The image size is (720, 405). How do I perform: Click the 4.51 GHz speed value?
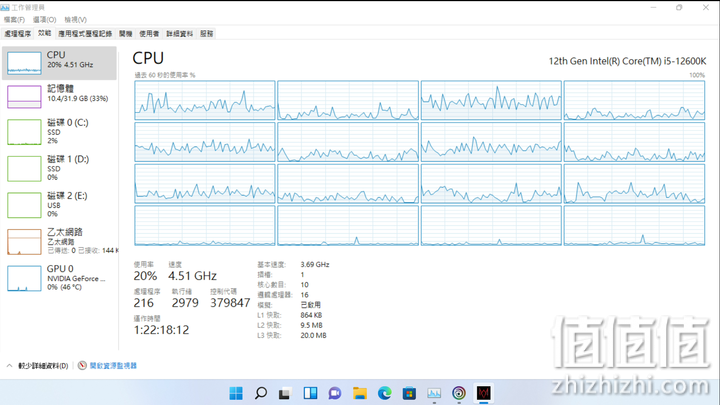[192, 276]
